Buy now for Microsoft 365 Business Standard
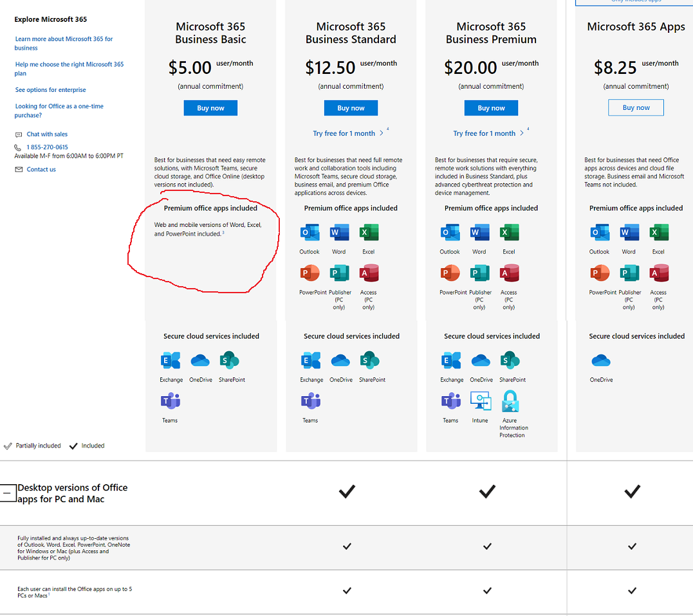This screenshot has height=616, width=693. 351,108
